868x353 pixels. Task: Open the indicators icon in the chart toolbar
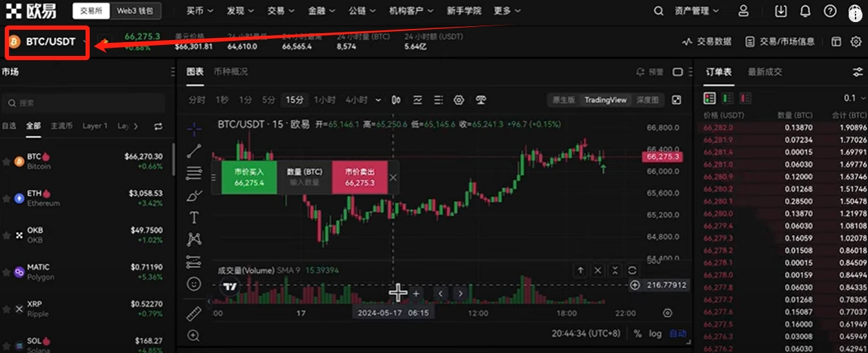tap(419, 99)
